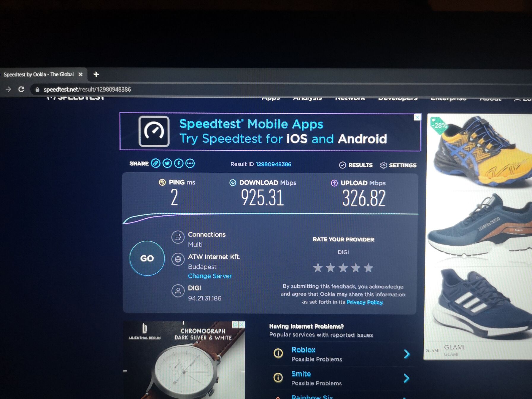Rate DIGI with the third star
Viewport: 532px width, 399px height.
point(343,268)
